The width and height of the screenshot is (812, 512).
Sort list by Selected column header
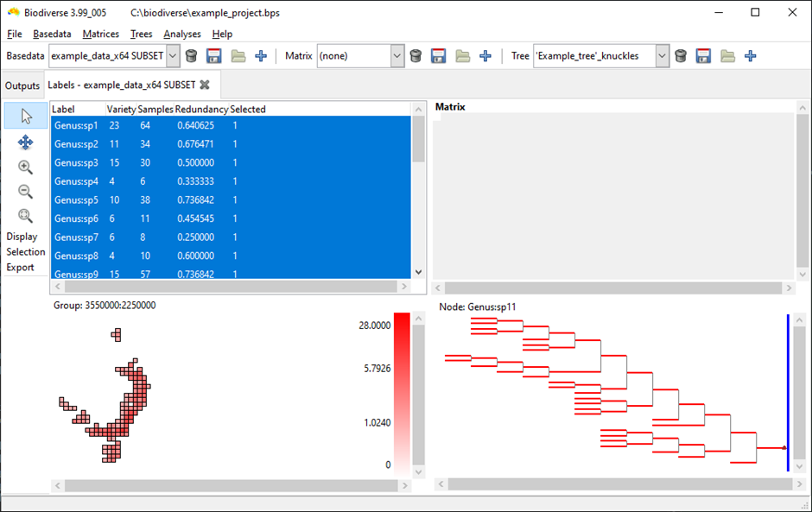click(x=248, y=110)
